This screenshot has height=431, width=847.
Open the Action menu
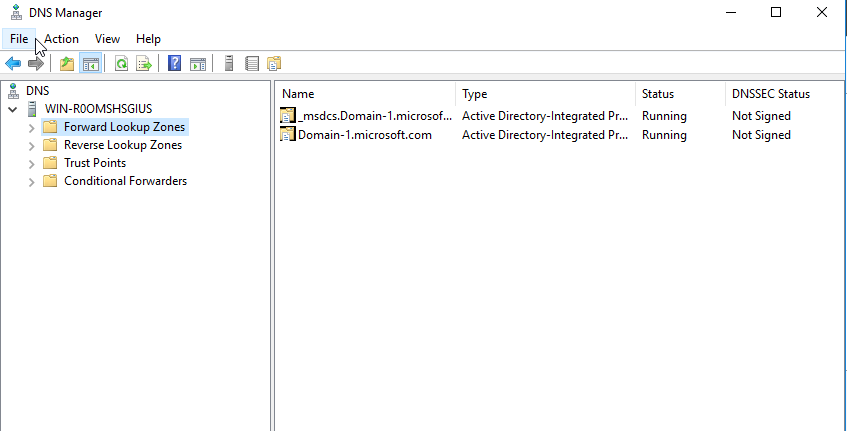(61, 39)
